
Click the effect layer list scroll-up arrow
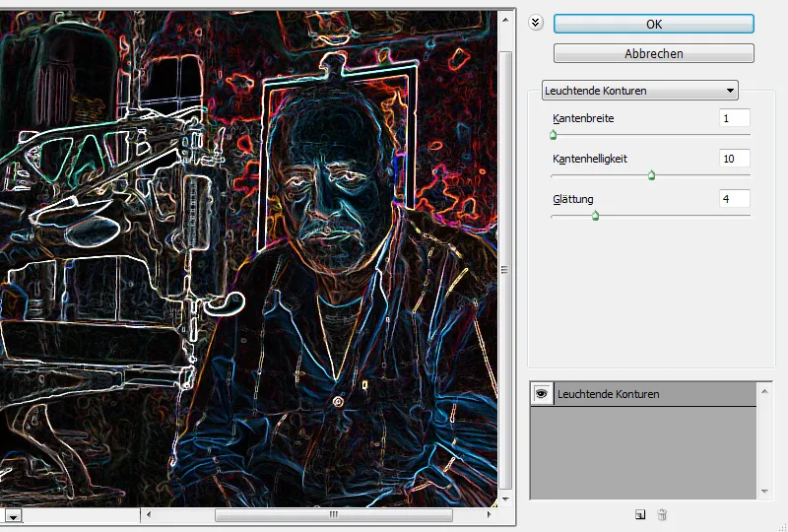click(x=764, y=391)
